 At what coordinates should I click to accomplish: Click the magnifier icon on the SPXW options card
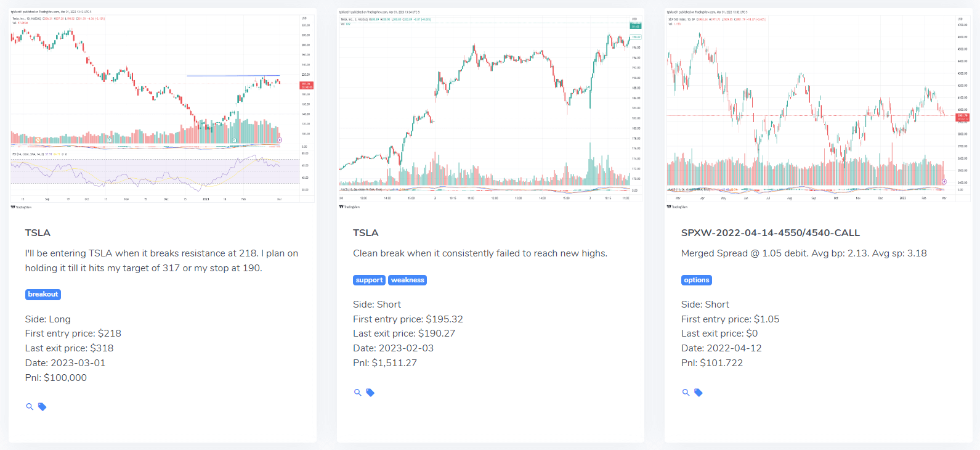coord(686,393)
